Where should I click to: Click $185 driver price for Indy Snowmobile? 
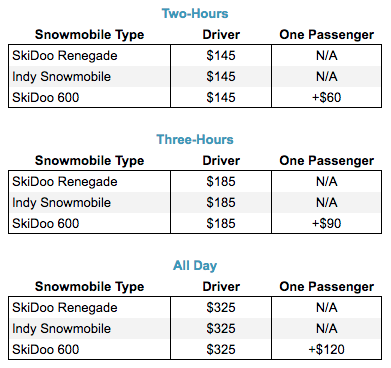tap(221, 203)
